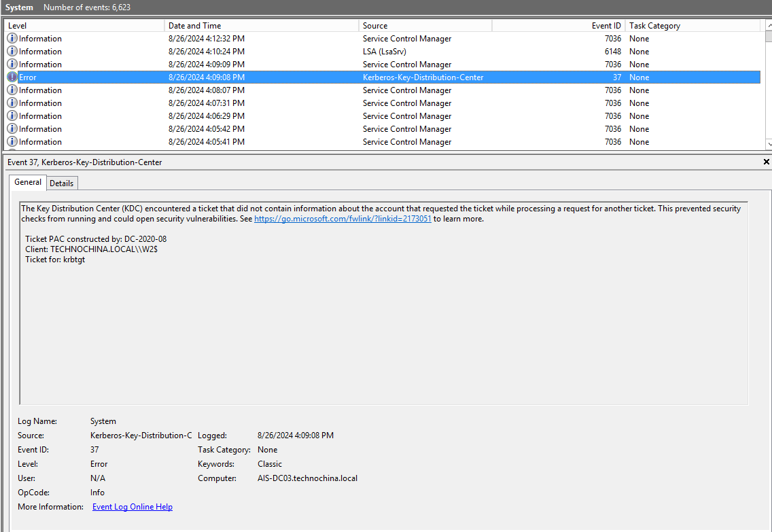
Task: Click the Keywords value Classic
Action: 270,464
